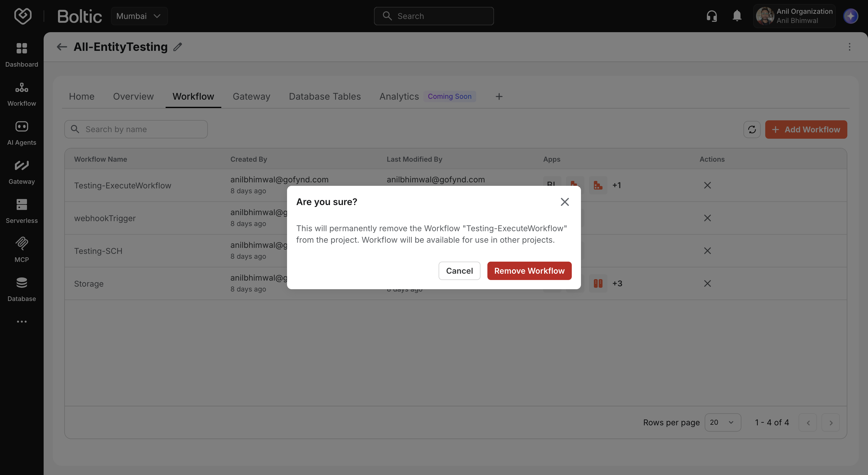The image size is (868, 475).
Task: Confirm with Remove Workflow button
Action: 529,271
